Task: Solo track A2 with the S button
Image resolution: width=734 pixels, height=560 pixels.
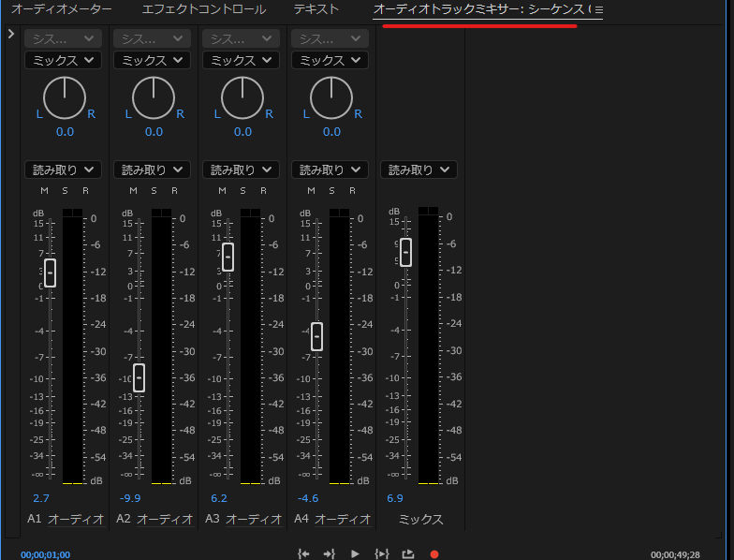Action: 154,191
